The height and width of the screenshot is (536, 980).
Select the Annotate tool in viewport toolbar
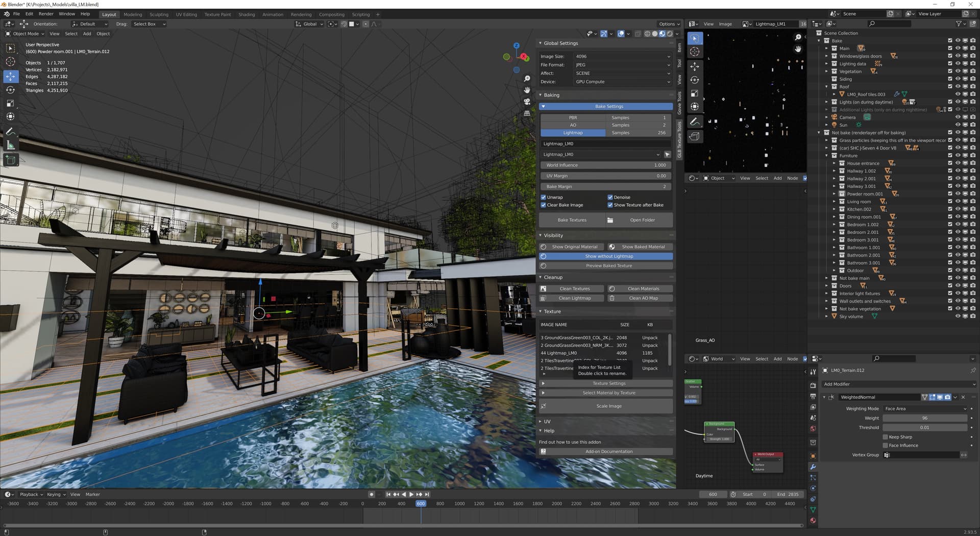click(10, 131)
